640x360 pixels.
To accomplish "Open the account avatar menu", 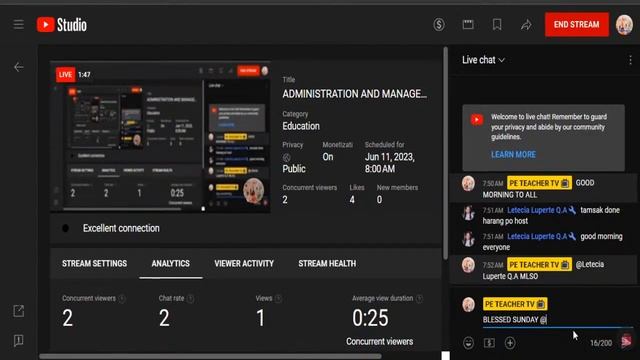I will [624, 25].
